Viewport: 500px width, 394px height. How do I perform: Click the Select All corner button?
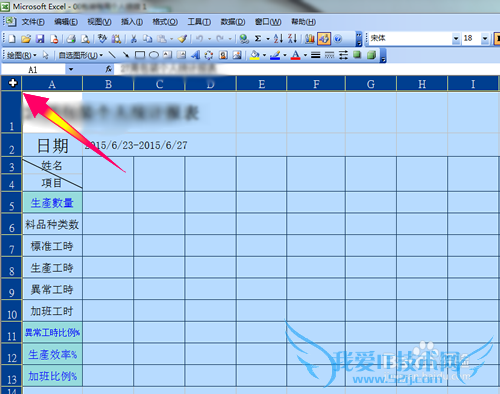(12, 83)
